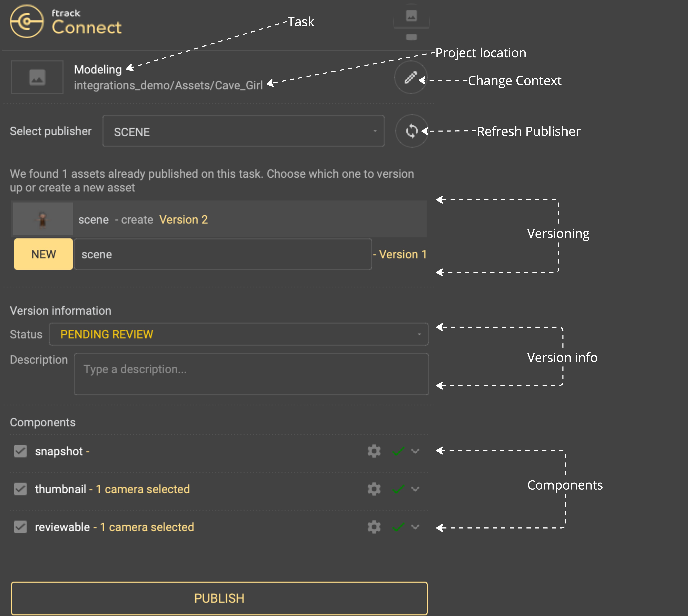Click the green validation check on reviewable
The height and width of the screenshot is (616, 688).
pyautogui.click(x=398, y=527)
